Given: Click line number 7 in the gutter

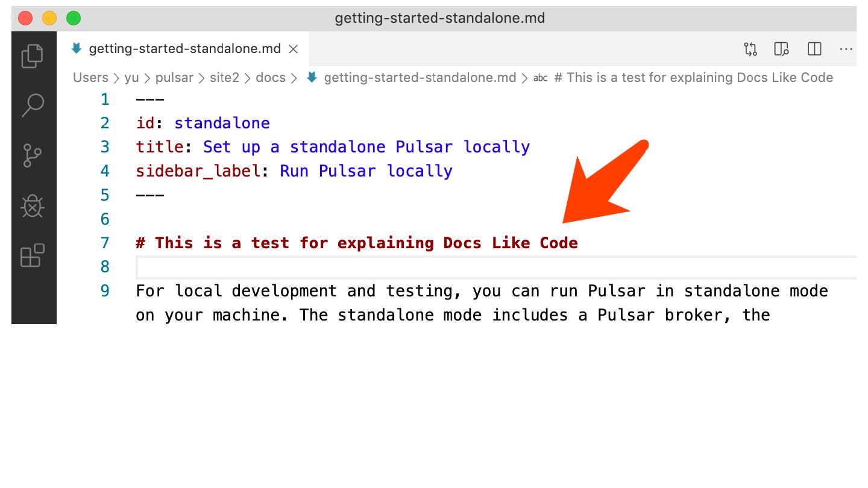Looking at the screenshot, I should [105, 243].
